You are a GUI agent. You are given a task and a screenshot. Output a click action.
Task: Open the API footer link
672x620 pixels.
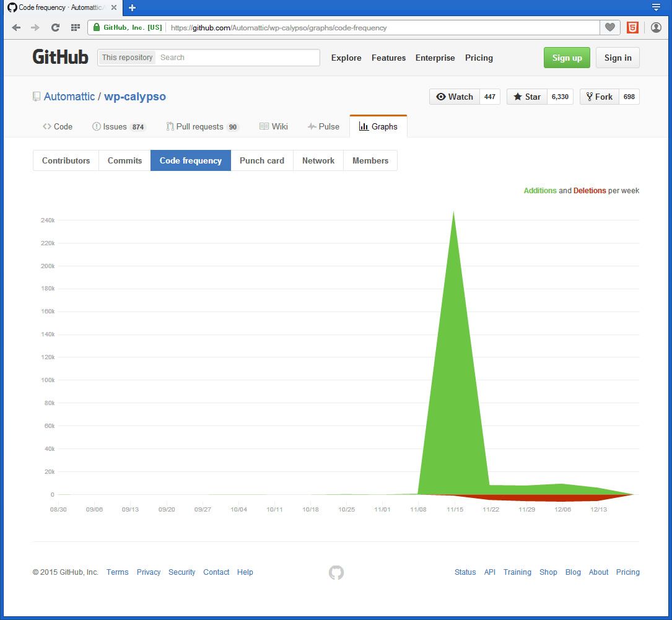coord(489,572)
